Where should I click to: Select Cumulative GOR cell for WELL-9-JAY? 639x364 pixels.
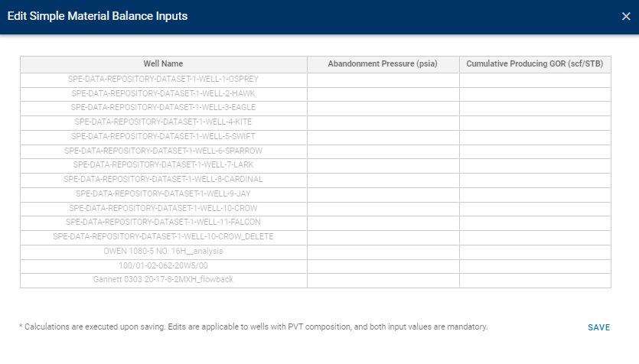point(535,193)
